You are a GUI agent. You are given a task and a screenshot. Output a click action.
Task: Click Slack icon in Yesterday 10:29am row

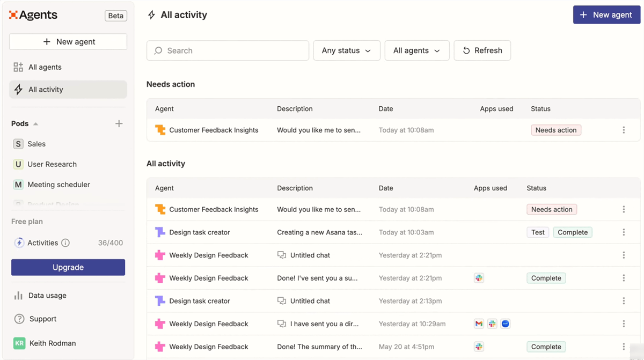pos(492,324)
